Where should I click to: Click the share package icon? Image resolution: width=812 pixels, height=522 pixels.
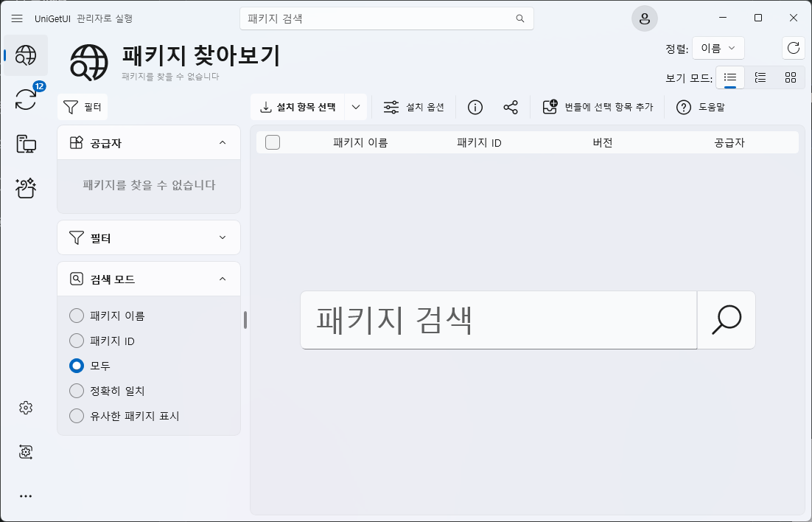[511, 108]
